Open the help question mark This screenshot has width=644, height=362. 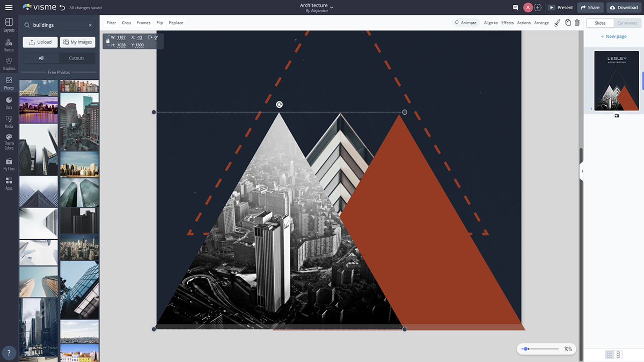(9, 353)
